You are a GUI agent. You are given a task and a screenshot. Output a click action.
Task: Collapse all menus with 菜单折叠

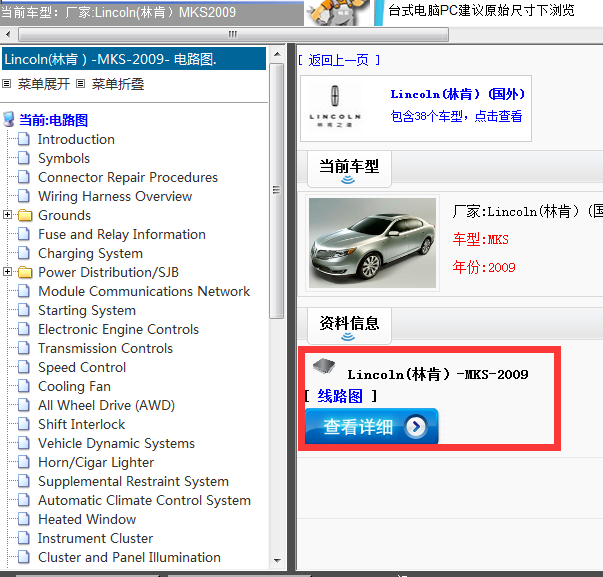pos(118,84)
